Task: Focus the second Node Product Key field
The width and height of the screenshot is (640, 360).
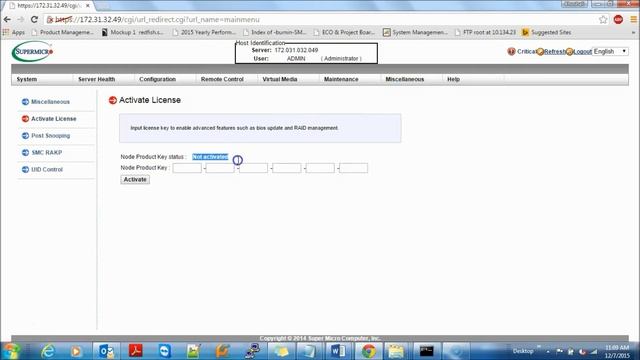Action: [220, 168]
